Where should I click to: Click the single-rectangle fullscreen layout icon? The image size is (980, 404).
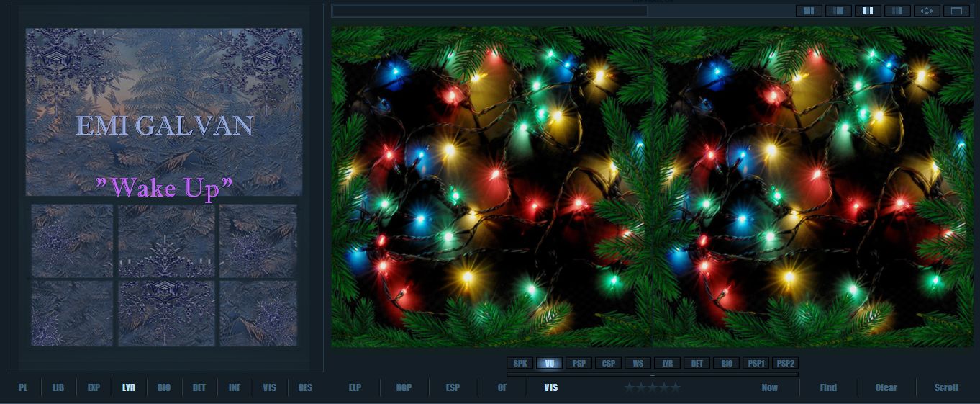(x=956, y=11)
